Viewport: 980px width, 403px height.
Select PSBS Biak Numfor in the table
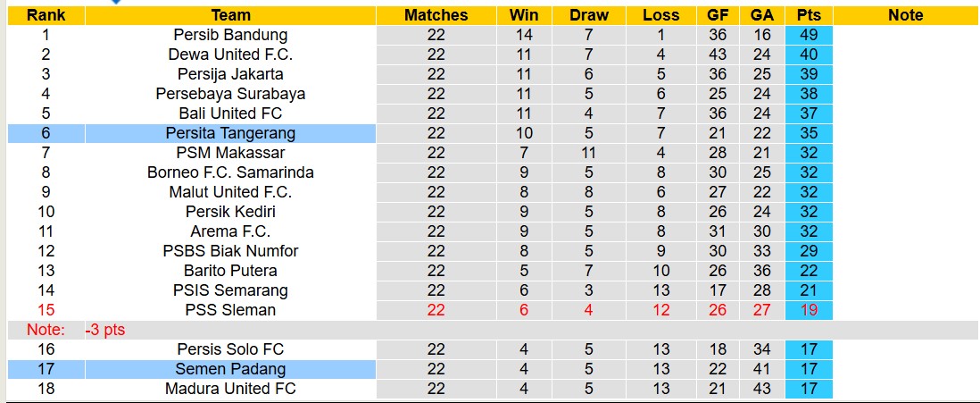(230, 251)
